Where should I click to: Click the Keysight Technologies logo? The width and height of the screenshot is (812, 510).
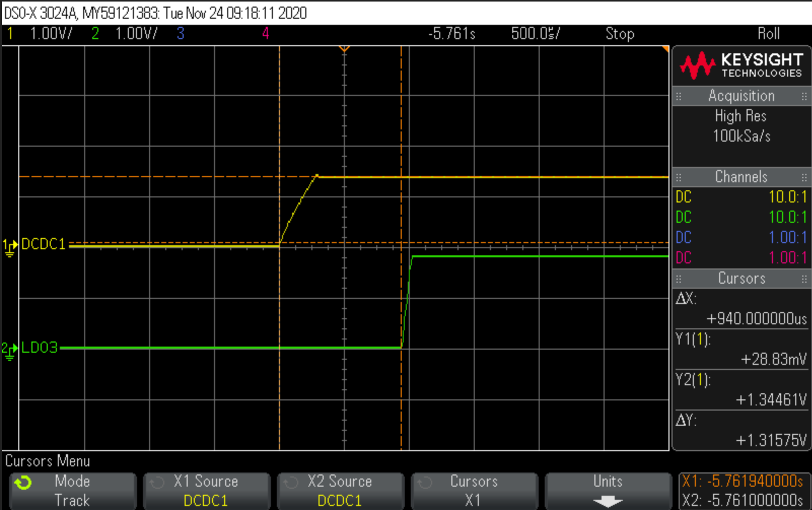tap(742, 66)
